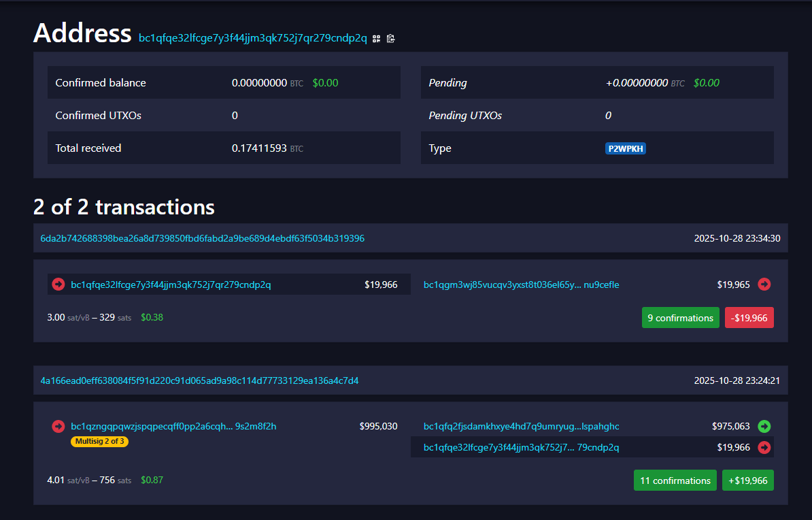The image size is (812, 520).
Task: Click fee value $0.38
Action: click(x=152, y=317)
